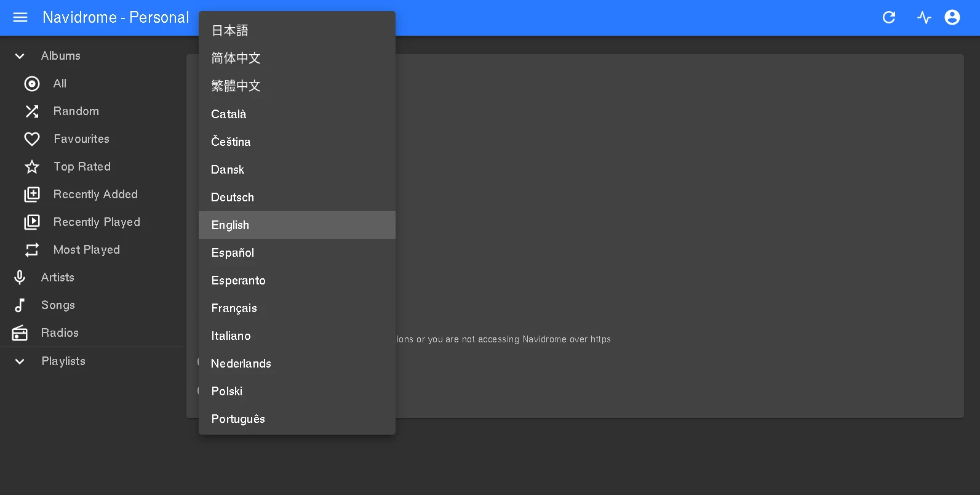Select Català as the language
The image size is (980, 495).
tap(297, 114)
